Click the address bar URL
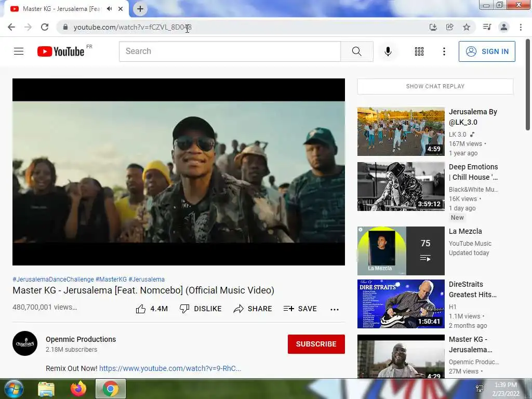The height and width of the screenshot is (399, 532). tap(132, 27)
